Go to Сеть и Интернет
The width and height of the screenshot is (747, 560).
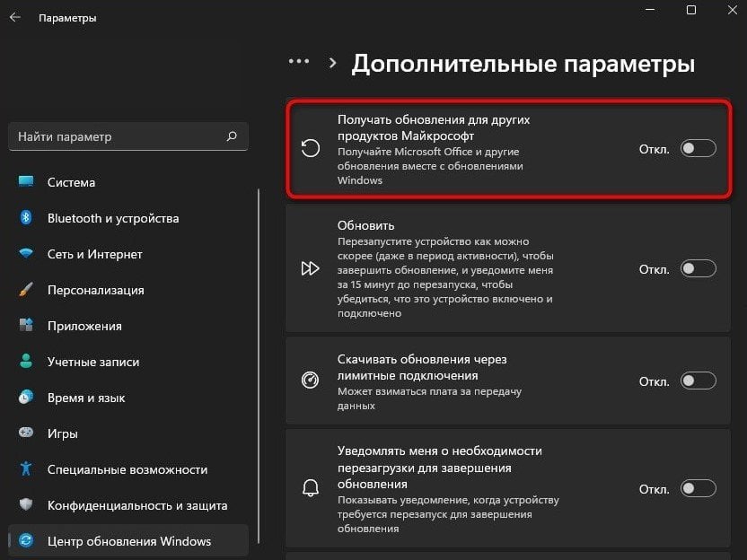click(128, 254)
